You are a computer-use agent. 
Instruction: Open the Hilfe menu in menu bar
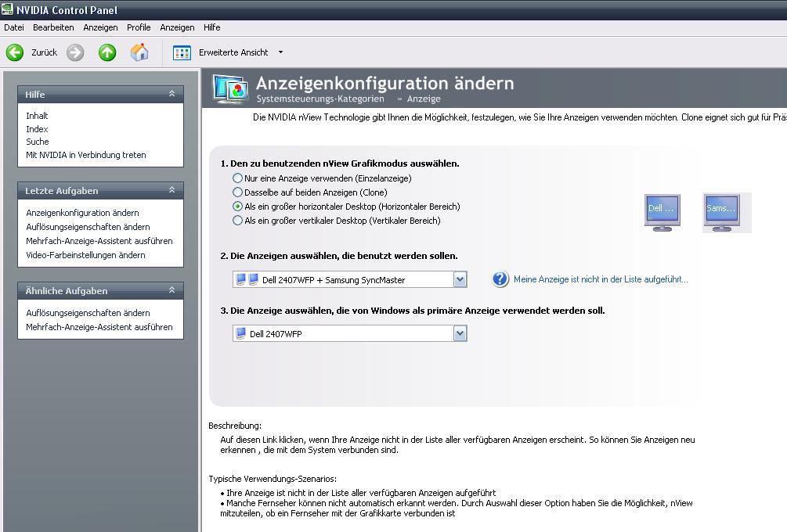point(211,27)
